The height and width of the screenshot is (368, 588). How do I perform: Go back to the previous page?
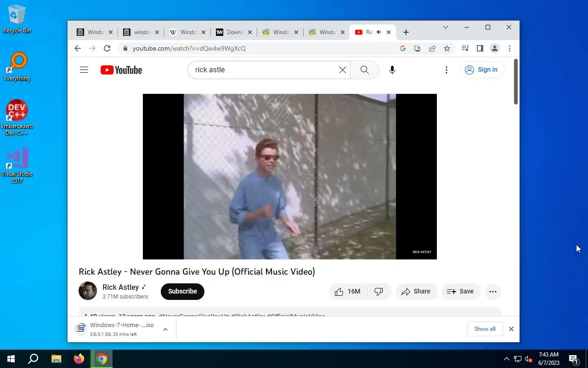(78, 48)
